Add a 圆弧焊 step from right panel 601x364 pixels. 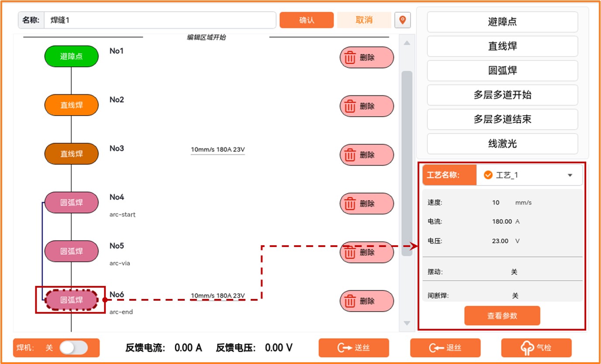(x=502, y=71)
